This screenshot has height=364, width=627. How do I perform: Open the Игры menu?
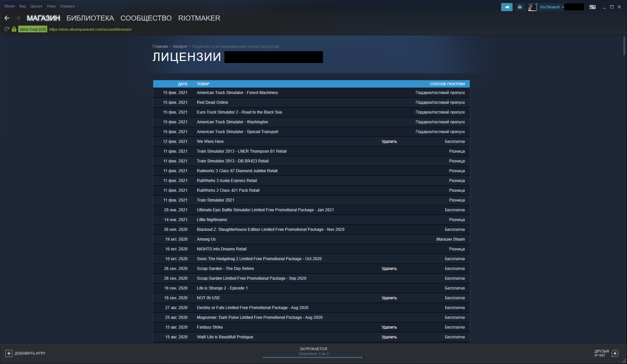pos(51,6)
